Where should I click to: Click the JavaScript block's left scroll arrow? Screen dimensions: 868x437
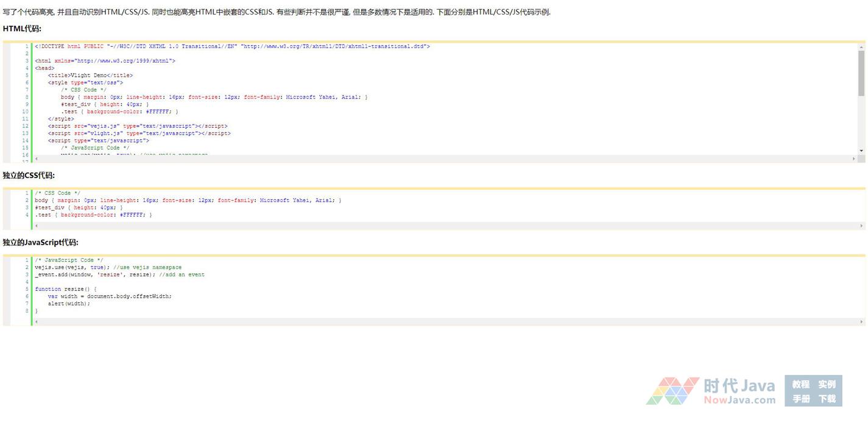click(x=37, y=322)
